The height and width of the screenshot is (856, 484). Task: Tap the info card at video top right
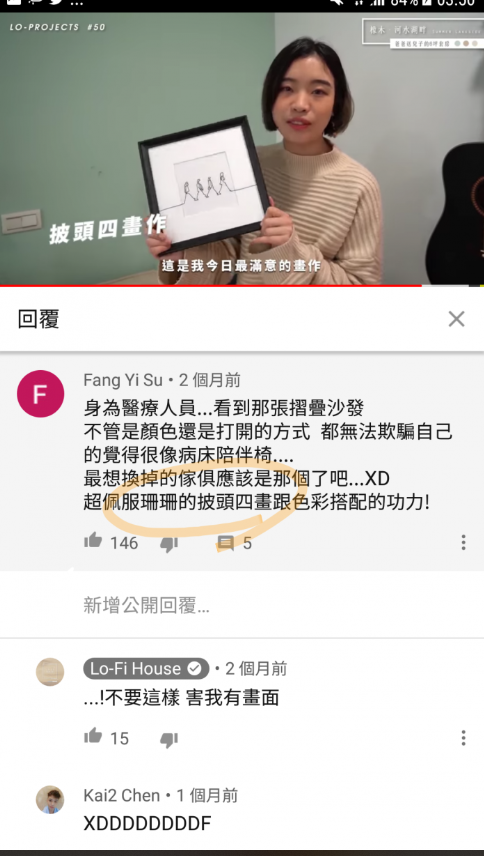[423, 34]
